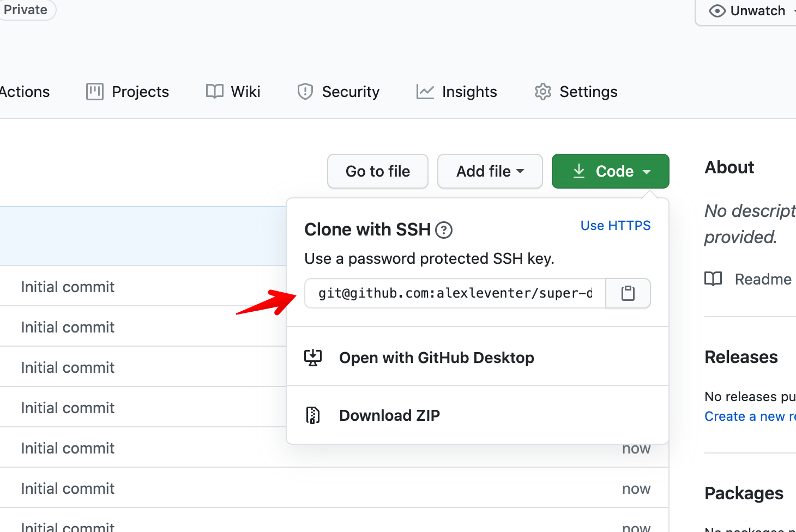Click the About heading
796x532 pixels.
point(729,167)
